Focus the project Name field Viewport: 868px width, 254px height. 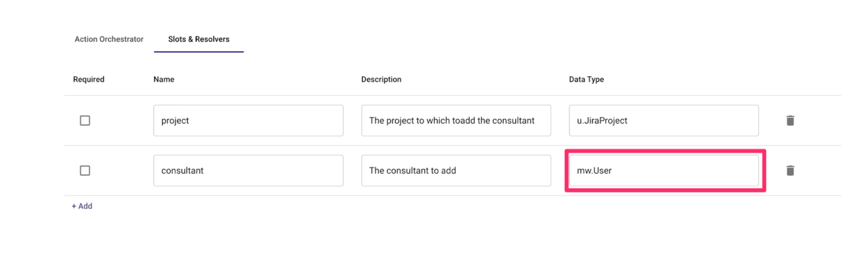(x=248, y=120)
